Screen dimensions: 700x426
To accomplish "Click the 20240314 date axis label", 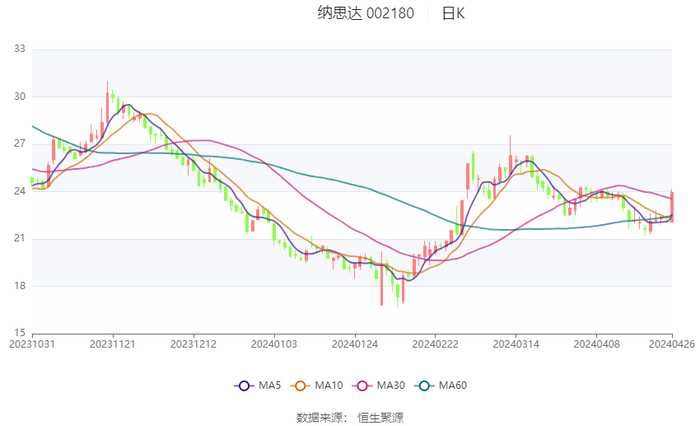I will pos(515,343).
